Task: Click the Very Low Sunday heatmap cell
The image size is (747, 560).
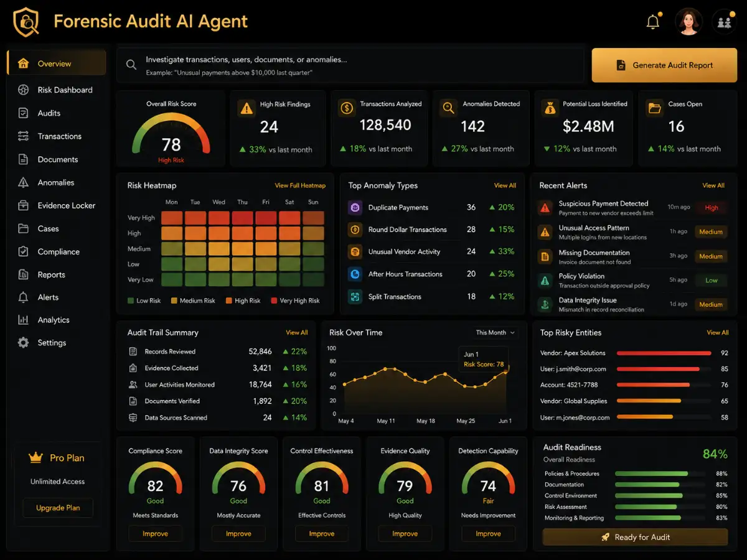Action: (313, 279)
